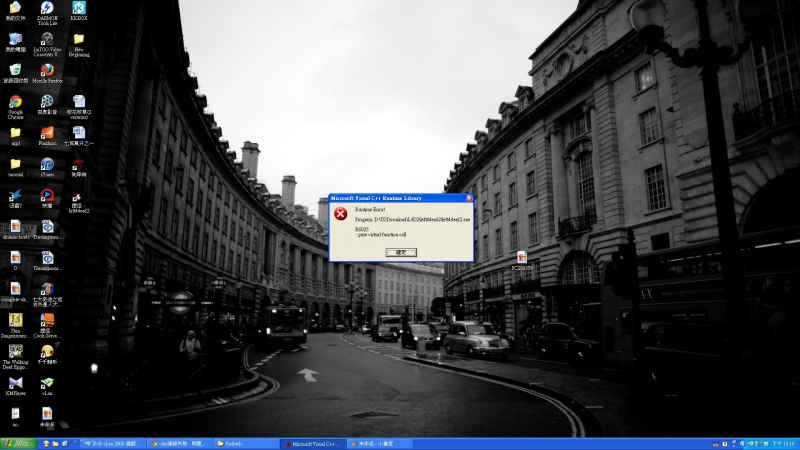Click the taskbar clock in system tray
This screenshot has width=800, height=450.
click(783, 444)
